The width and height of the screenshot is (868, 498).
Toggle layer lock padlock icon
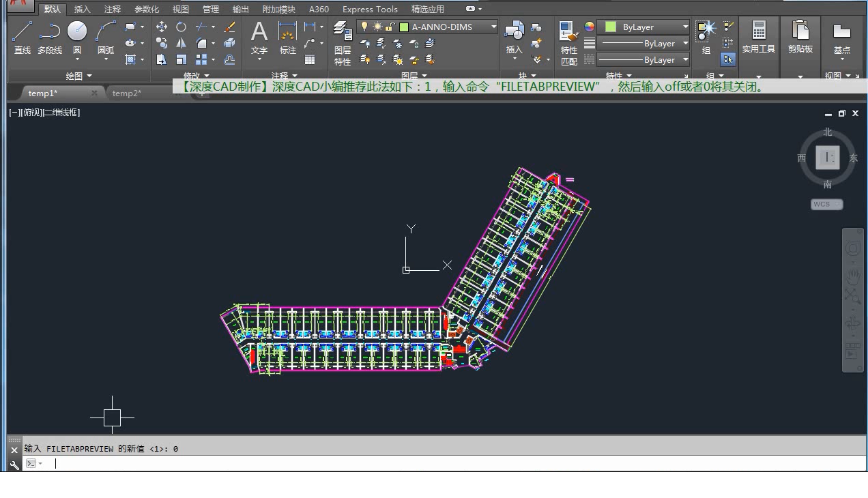point(390,27)
